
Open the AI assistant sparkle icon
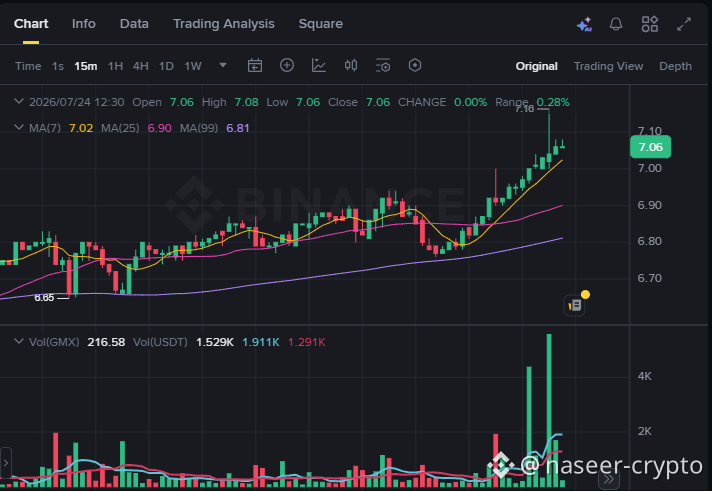coord(584,24)
